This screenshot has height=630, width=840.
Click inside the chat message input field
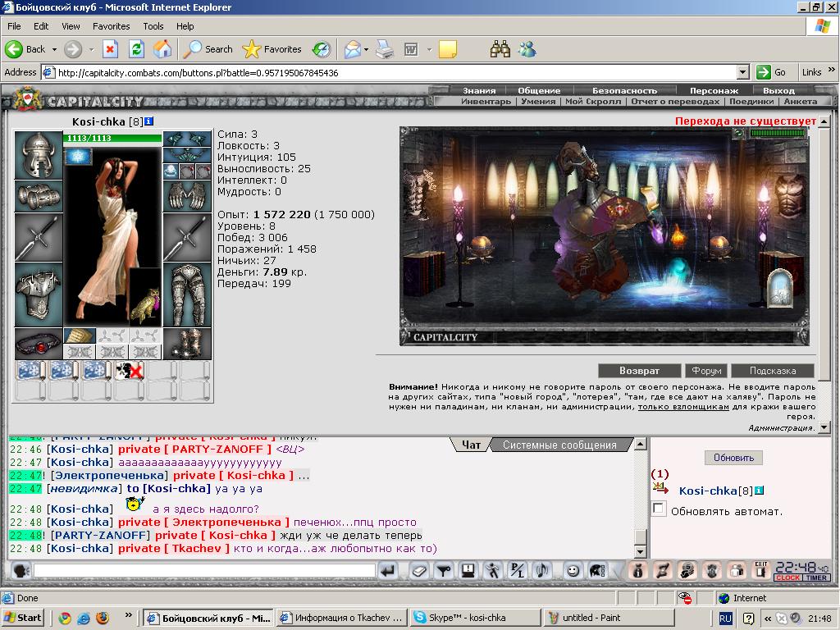204,571
